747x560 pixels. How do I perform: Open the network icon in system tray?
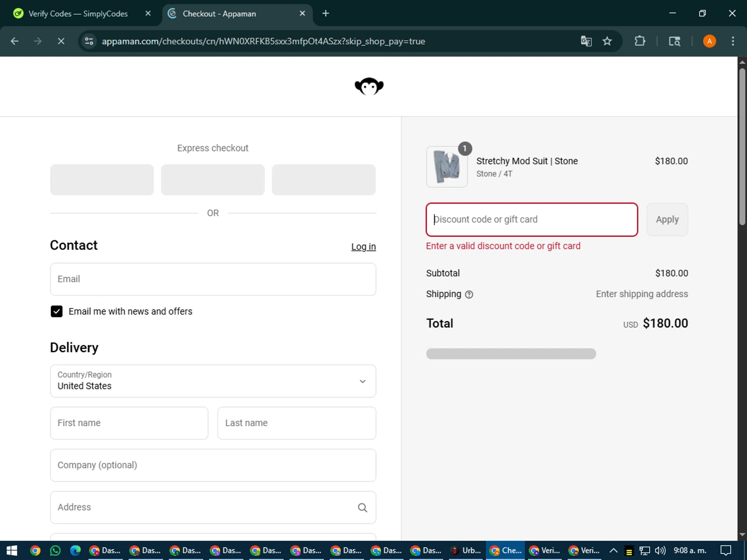[645, 550]
